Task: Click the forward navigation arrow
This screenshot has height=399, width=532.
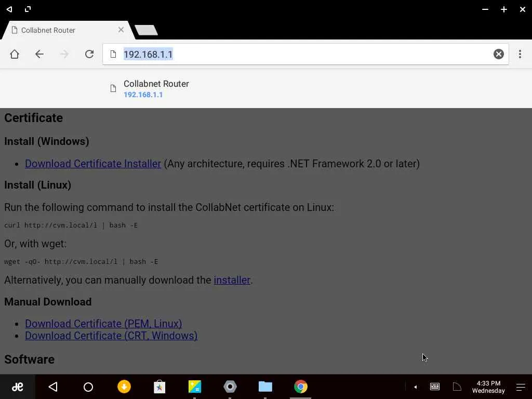Action: 64,54
